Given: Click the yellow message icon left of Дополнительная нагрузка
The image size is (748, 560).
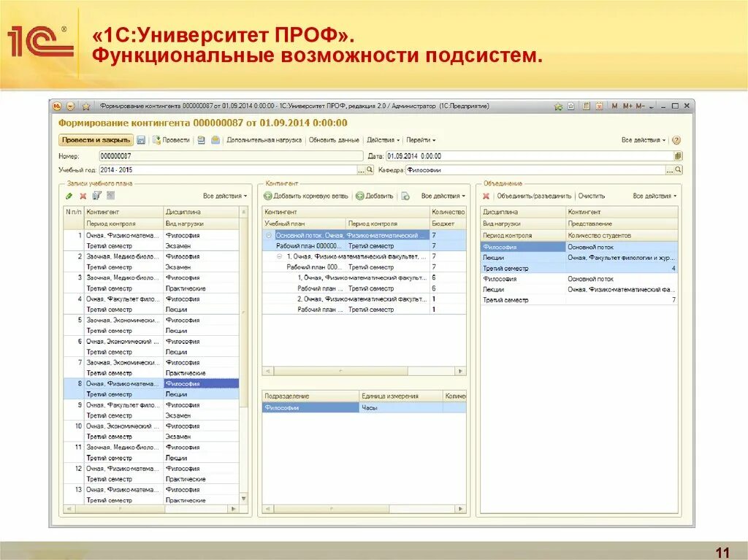Looking at the screenshot, I should pos(215,140).
